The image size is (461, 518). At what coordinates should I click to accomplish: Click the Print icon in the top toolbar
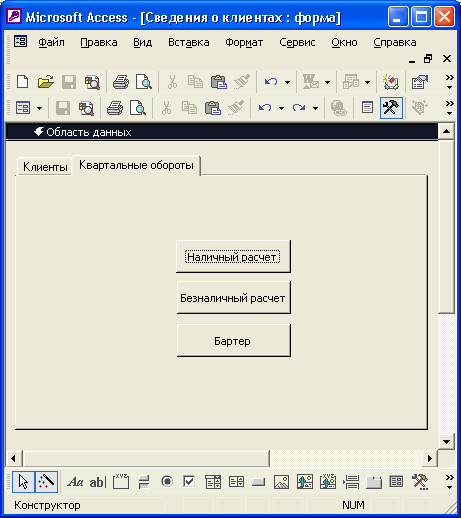[121, 82]
